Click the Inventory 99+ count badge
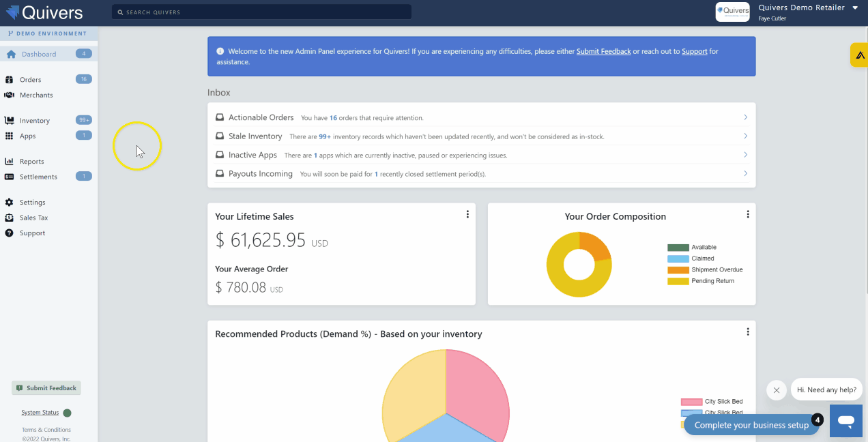This screenshot has height=442, width=868. pyautogui.click(x=84, y=120)
